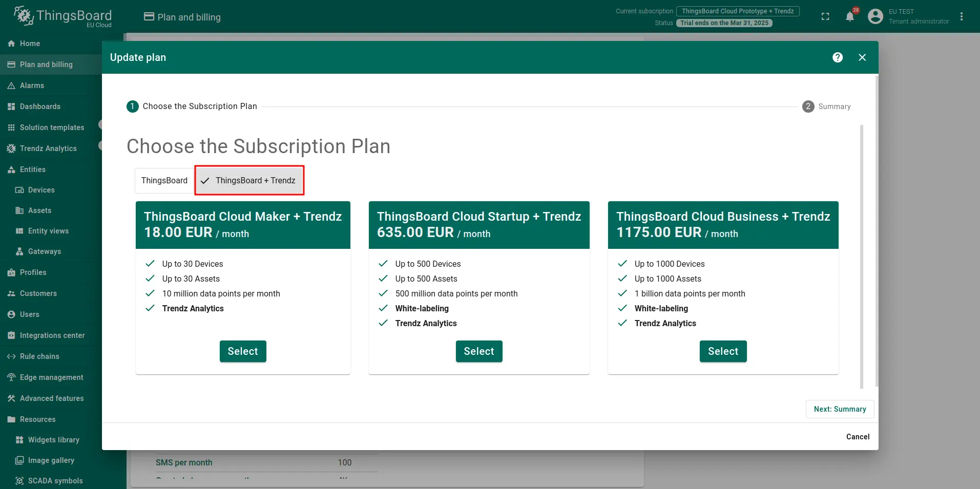The image size is (980, 489).
Task: Go to the Summary step
Action: click(840, 409)
